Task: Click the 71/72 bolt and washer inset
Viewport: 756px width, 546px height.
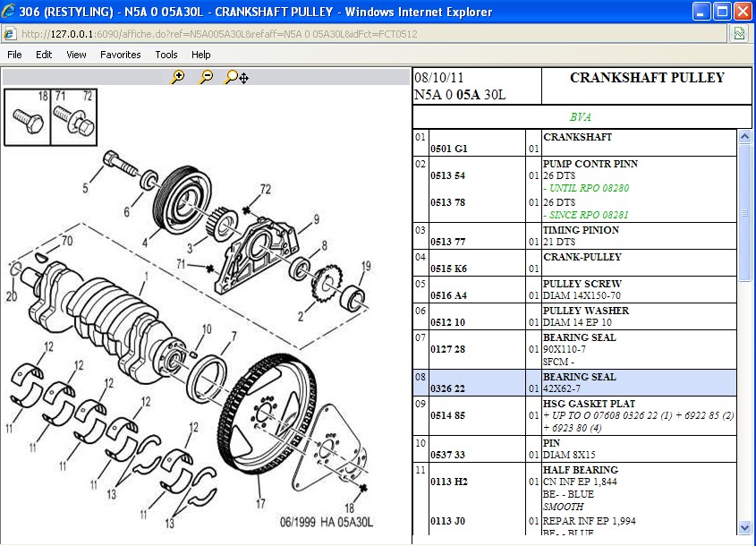Action: click(73, 116)
